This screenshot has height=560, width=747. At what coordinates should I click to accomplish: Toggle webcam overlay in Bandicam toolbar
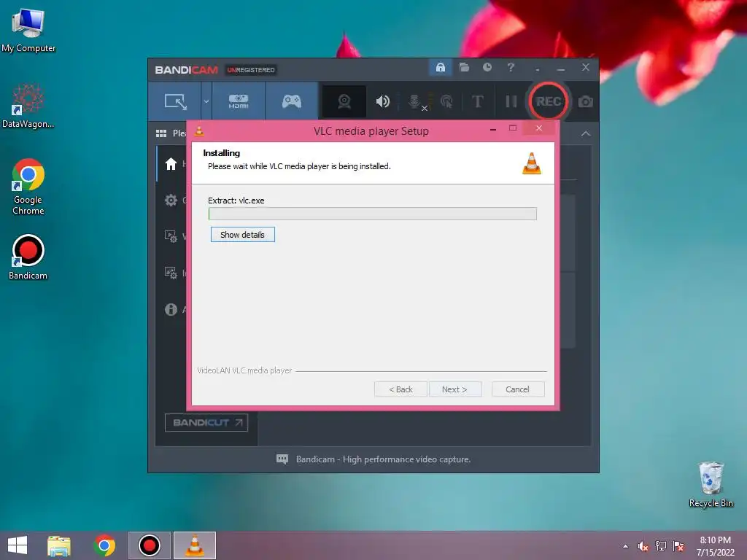tap(344, 101)
